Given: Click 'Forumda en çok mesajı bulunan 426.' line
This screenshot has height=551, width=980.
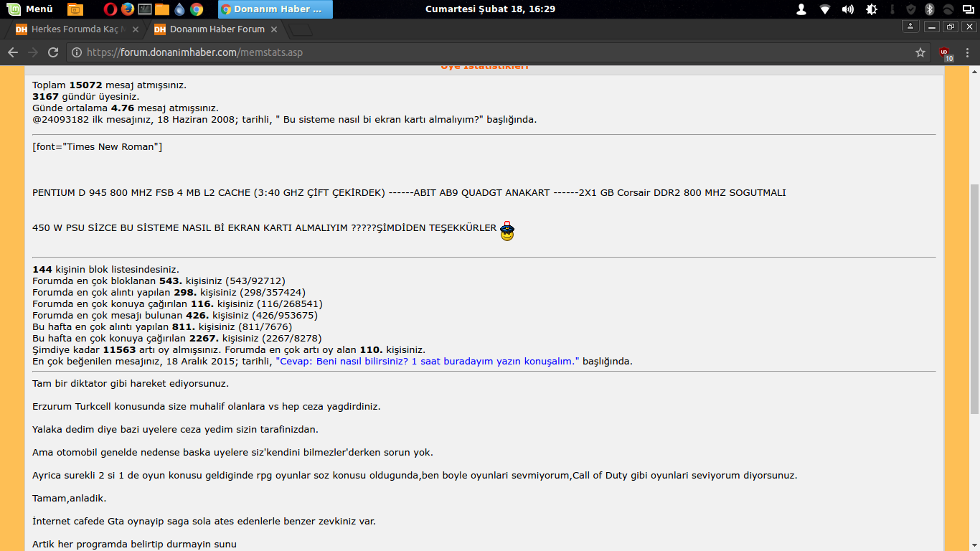Looking at the screenshot, I should (x=175, y=315).
